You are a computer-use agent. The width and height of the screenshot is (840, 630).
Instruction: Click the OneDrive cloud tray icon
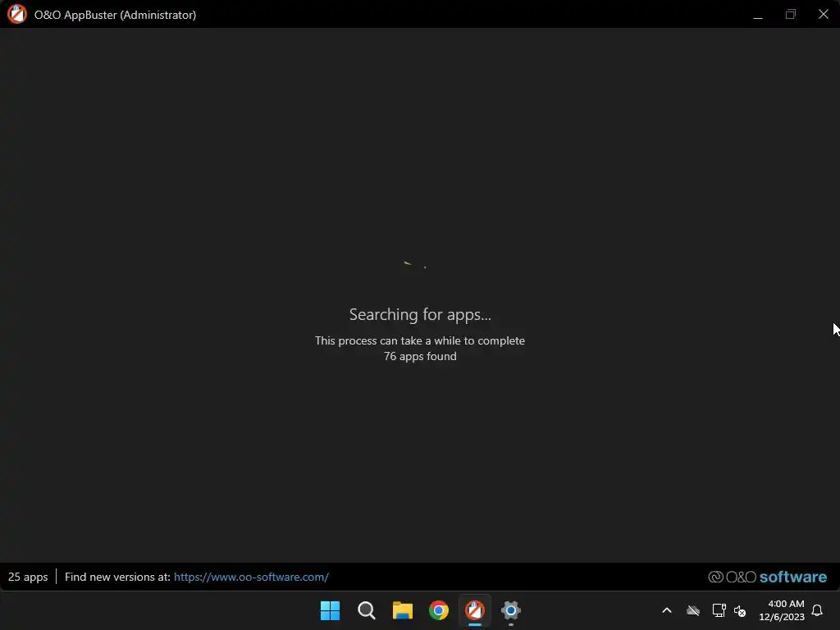[x=693, y=610]
